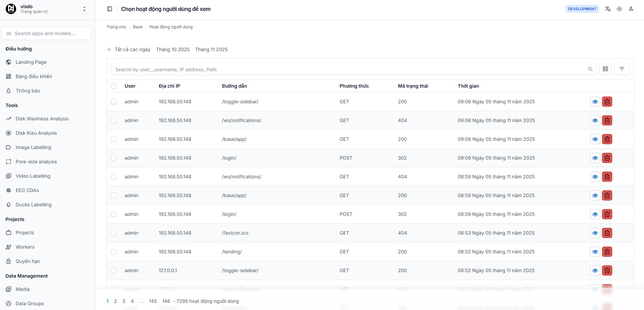Expand the visdo site switcher dropdown

[x=84, y=9]
